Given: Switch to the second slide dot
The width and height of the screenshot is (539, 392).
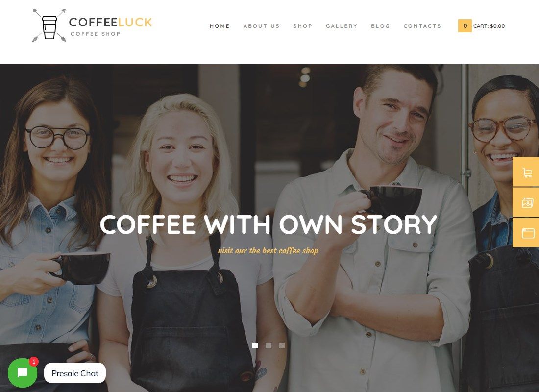Looking at the screenshot, I should pyautogui.click(x=269, y=345).
